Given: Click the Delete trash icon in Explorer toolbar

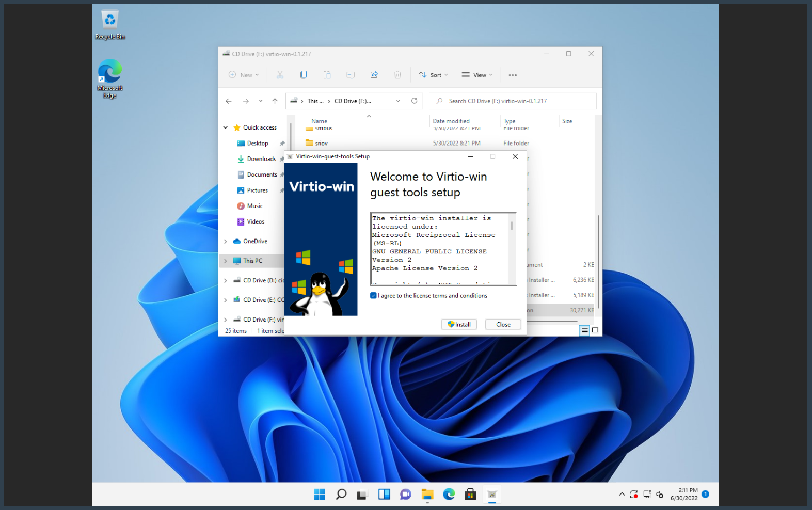Looking at the screenshot, I should tap(397, 75).
